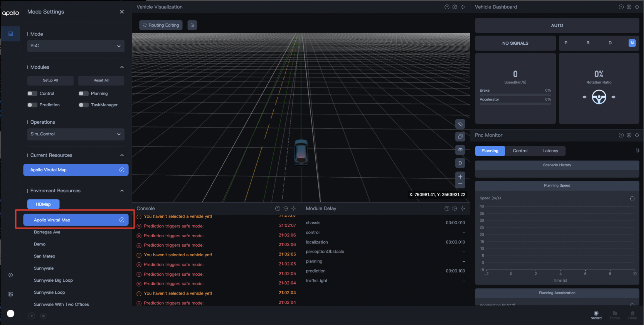Enable the Control module toggle
The image size is (644, 325).
coord(32,93)
